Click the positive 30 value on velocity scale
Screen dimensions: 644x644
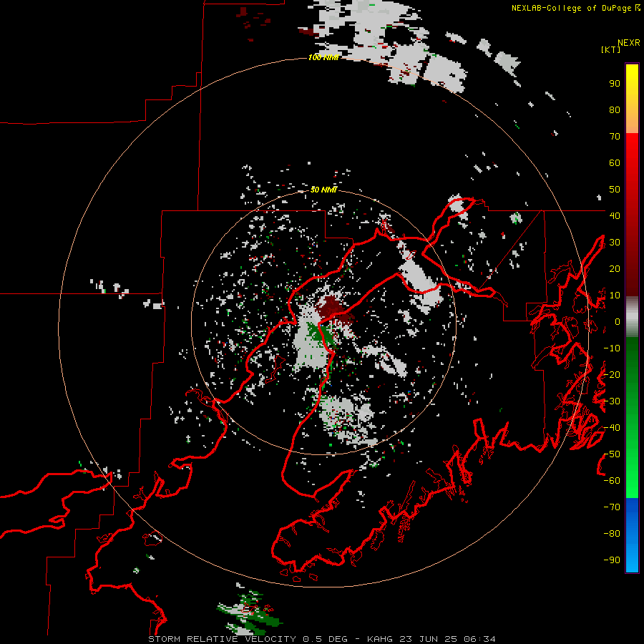pos(615,243)
